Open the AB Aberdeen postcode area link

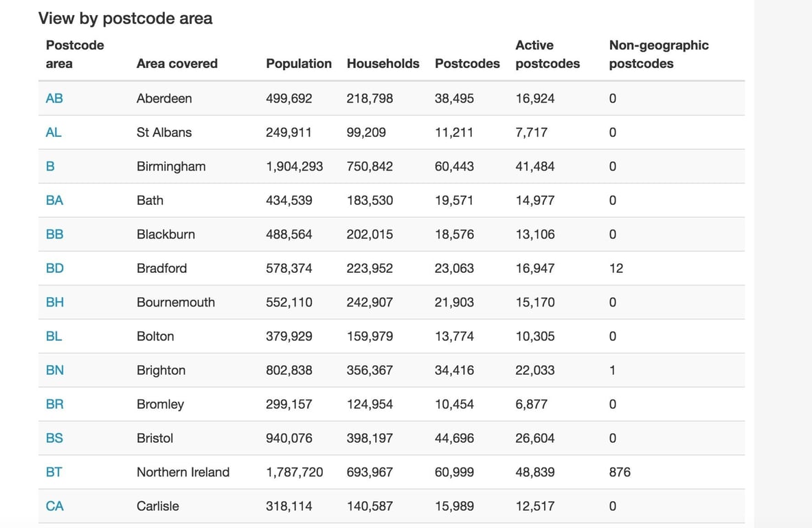[54, 98]
